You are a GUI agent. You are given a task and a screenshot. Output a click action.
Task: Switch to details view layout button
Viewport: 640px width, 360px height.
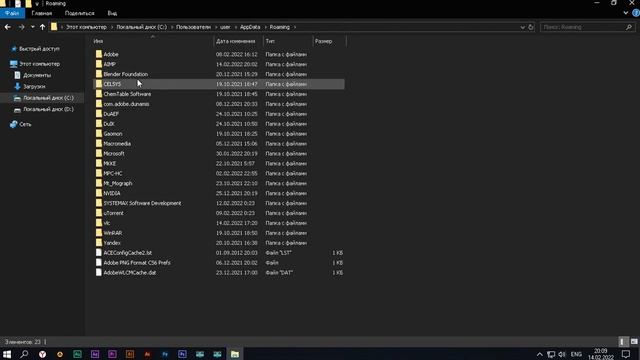623,342
